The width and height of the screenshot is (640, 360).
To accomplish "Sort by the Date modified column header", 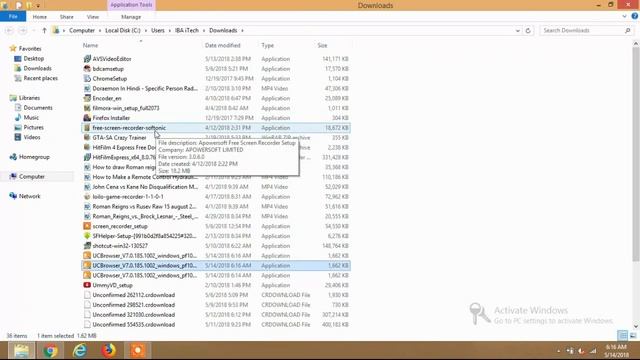I will [222, 45].
